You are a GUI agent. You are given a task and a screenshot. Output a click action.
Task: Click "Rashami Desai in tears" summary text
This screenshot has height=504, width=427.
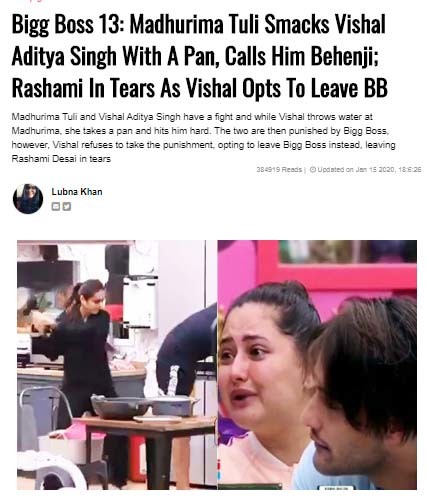[x=61, y=159]
